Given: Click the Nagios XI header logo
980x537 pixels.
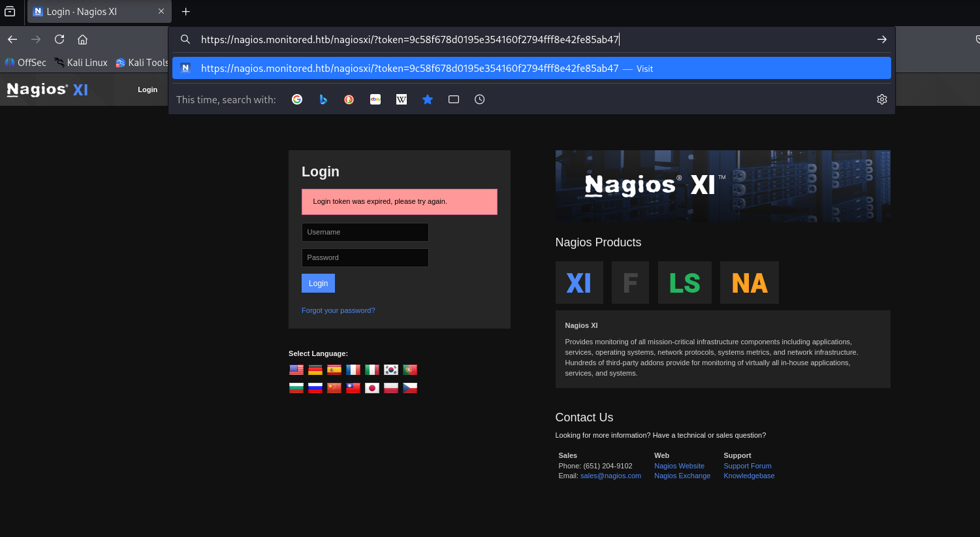Looking at the screenshot, I should [x=47, y=89].
